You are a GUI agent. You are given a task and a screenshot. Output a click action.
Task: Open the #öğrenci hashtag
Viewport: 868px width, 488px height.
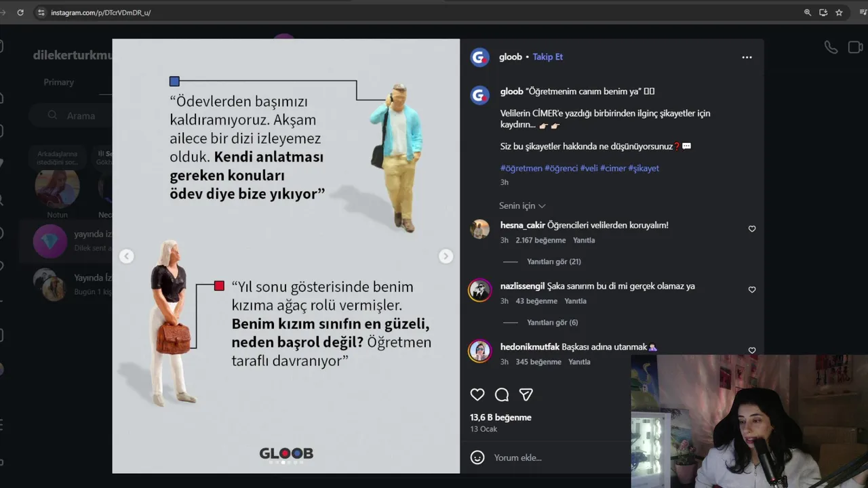pos(561,168)
